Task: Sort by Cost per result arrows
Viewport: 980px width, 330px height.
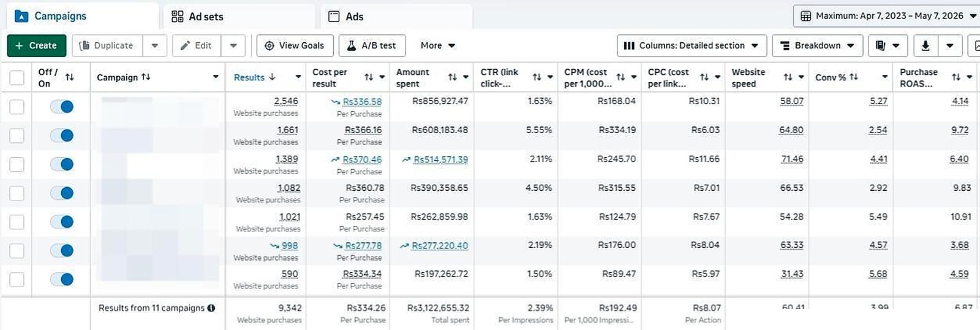Action: point(369,77)
